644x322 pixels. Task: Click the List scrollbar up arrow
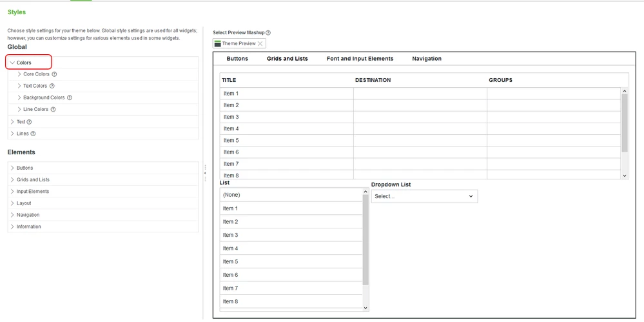click(x=366, y=192)
